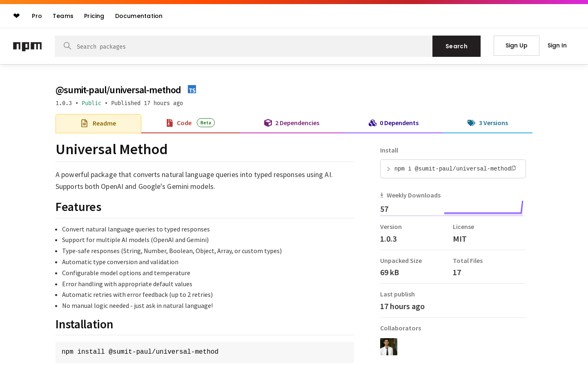Click the Universal Method readme heading
The image size is (588, 368).
[111, 150]
